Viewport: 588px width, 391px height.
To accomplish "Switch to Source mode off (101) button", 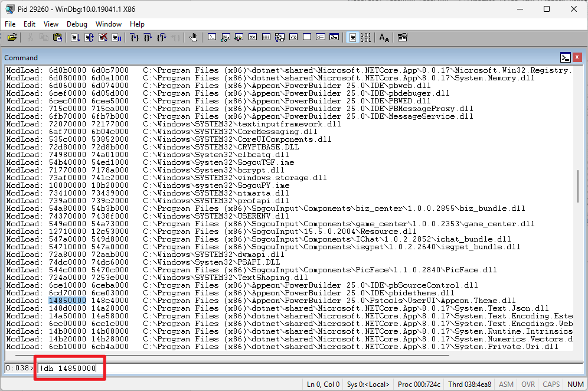I will 366,38.
